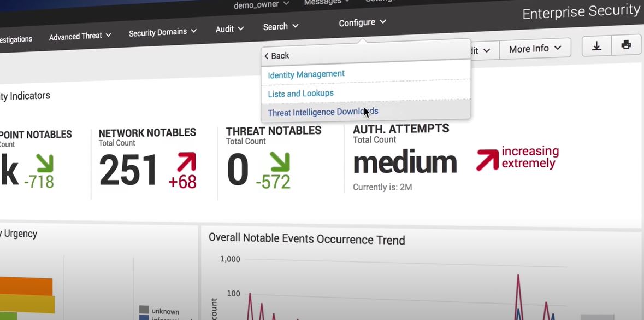Click the 100 y-axis label
The image size is (644, 320).
tap(233, 294)
